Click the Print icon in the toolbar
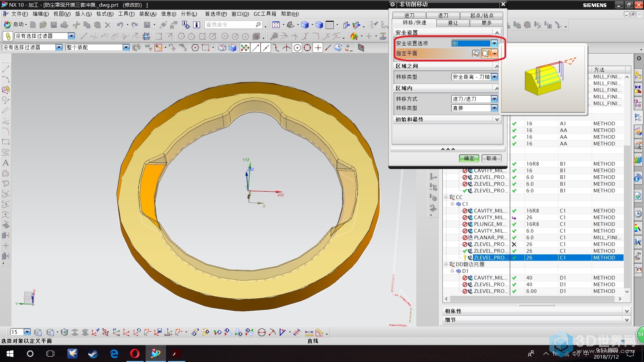This screenshot has height=362, width=644. pos(64,25)
